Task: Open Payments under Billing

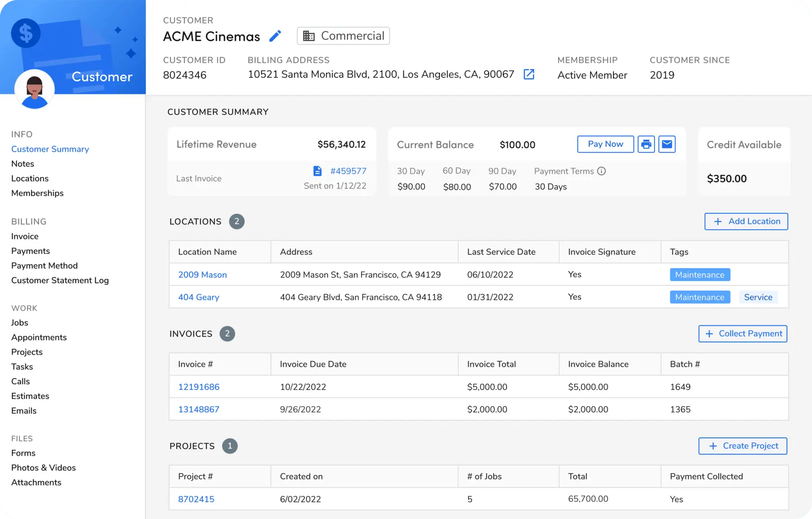Action: pyautogui.click(x=31, y=251)
